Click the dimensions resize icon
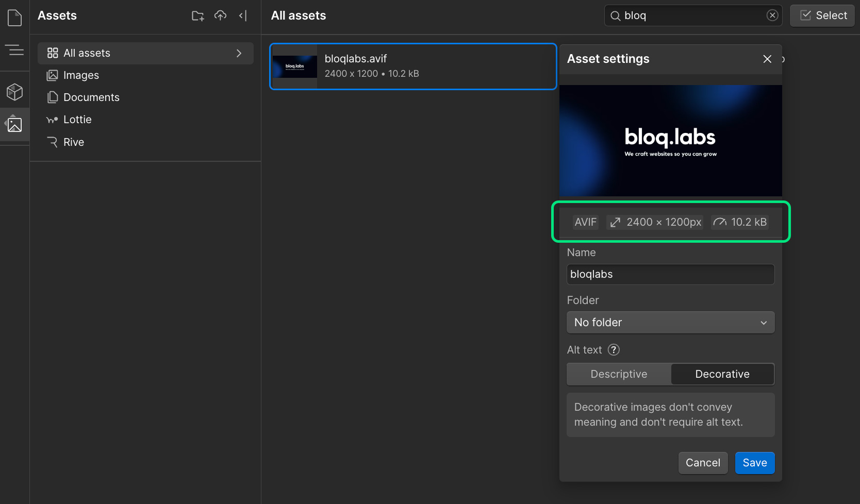The height and width of the screenshot is (504, 860). coord(615,222)
